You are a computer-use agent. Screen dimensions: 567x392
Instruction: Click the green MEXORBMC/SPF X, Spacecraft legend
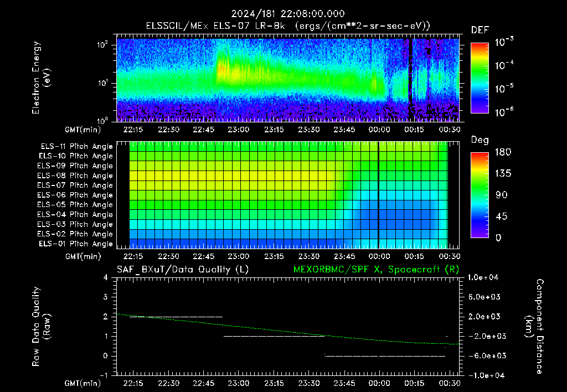[376, 270]
